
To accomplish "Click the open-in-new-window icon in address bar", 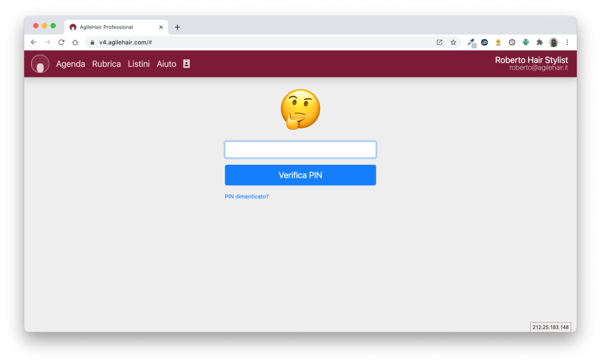I will [440, 42].
